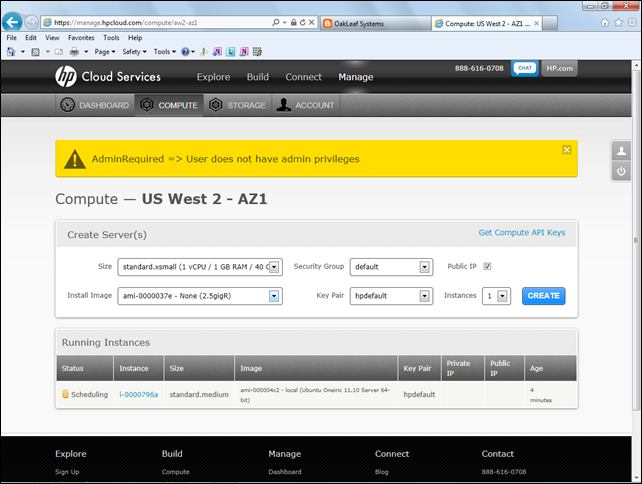The image size is (642, 484).
Task: Click the RSS feeds icon
Action: pos(36,52)
